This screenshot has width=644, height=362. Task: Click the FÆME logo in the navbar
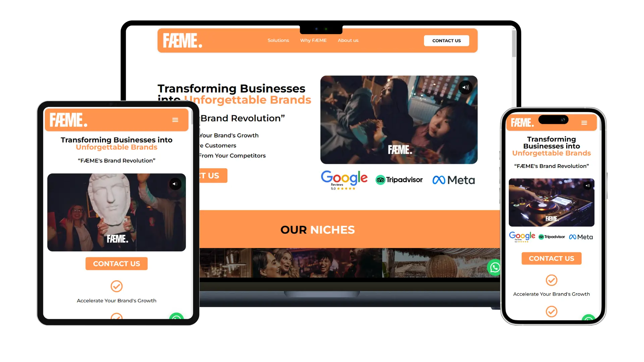[183, 40]
